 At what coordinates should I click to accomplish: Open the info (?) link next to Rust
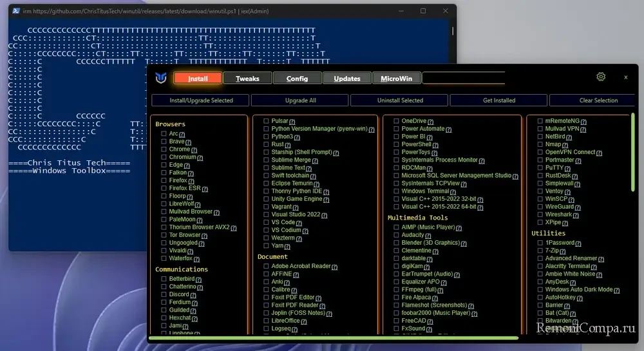(x=287, y=145)
